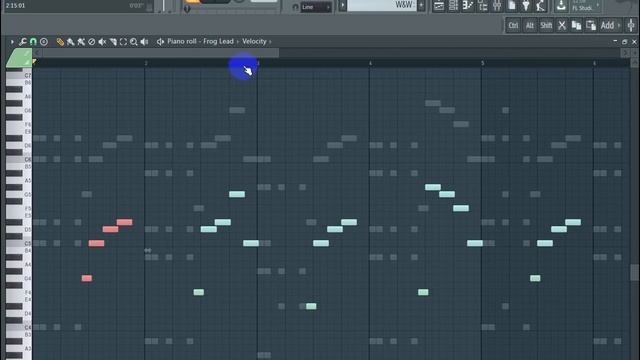The width and height of the screenshot is (640, 360).
Task: Select the Zoom magnifier tool
Action: click(x=133, y=42)
